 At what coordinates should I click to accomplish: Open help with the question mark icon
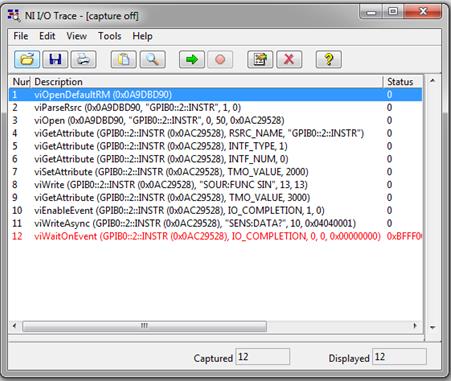[x=328, y=59]
